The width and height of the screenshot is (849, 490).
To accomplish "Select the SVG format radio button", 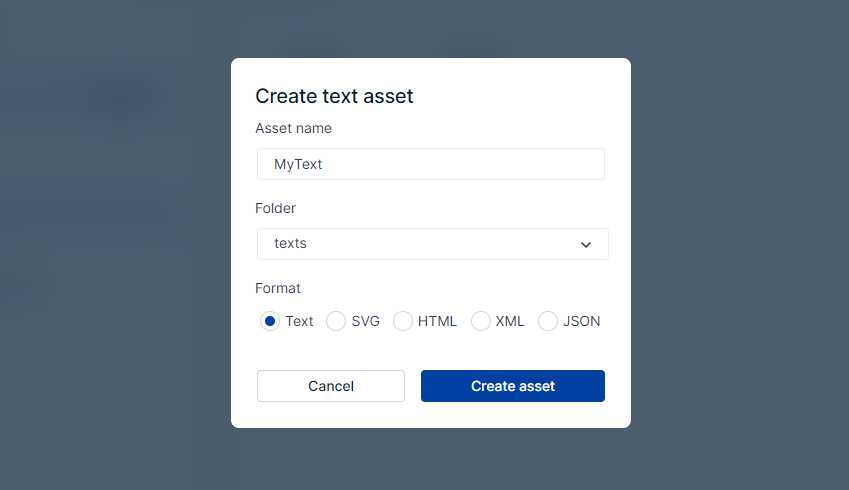I will click(x=336, y=321).
